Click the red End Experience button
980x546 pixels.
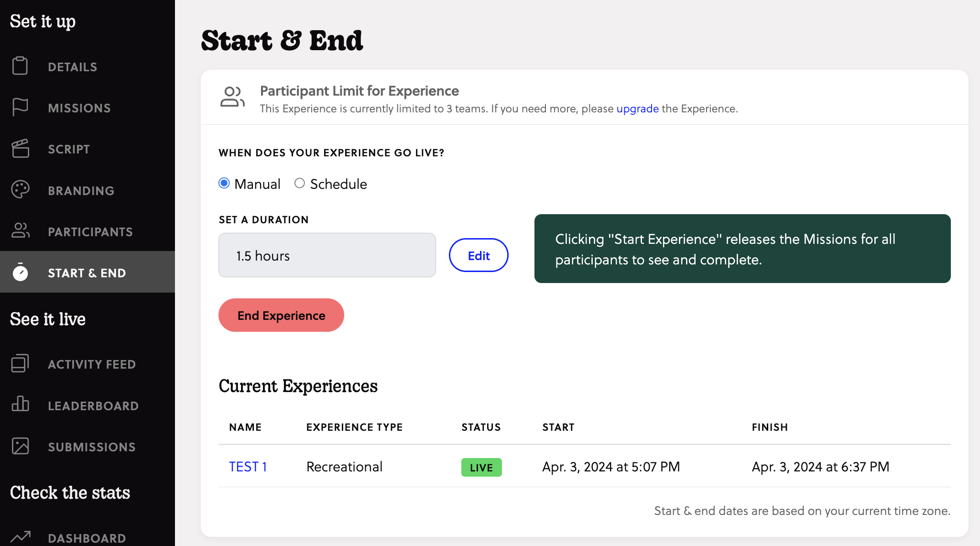coord(281,315)
